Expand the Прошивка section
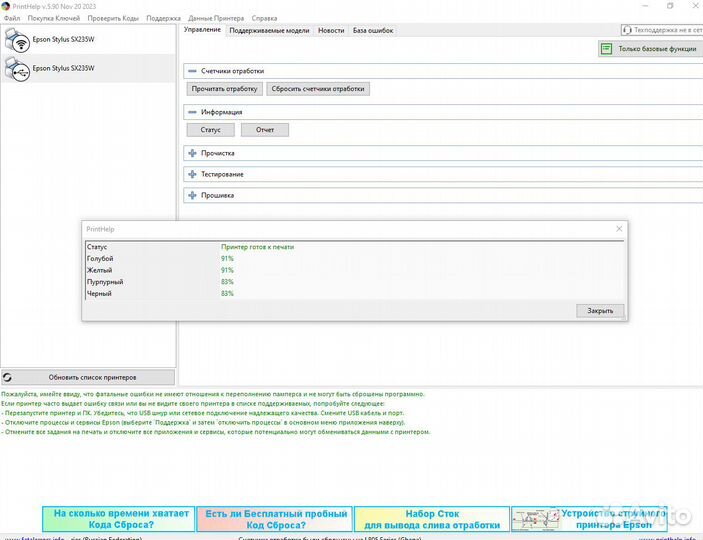The width and height of the screenshot is (703, 540). pos(192,196)
